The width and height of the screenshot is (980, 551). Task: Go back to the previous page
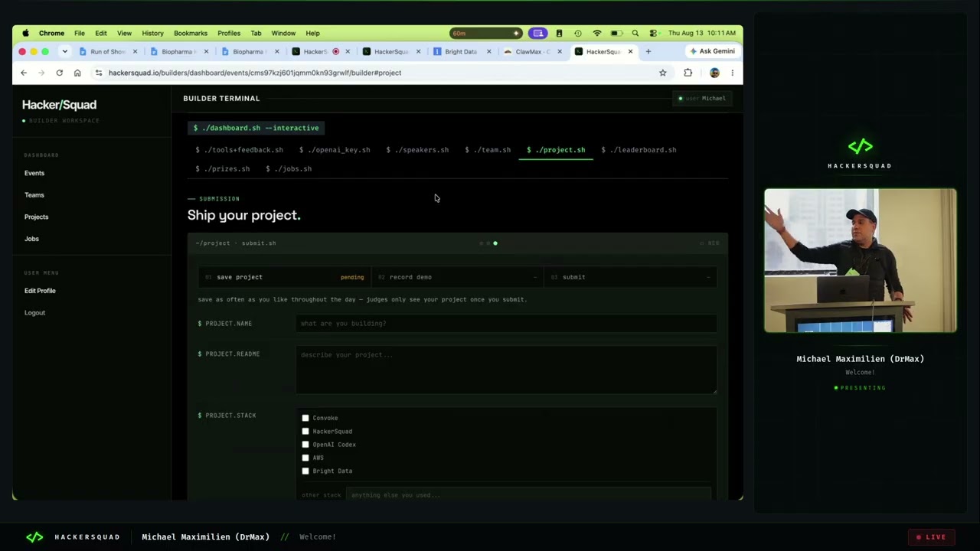click(x=24, y=73)
